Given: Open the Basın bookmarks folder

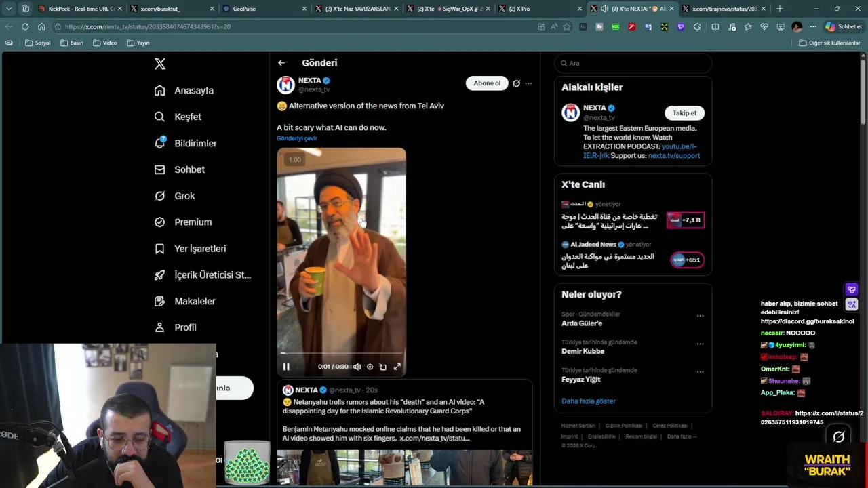Looking at the screenshot, I should click(72, 43).
